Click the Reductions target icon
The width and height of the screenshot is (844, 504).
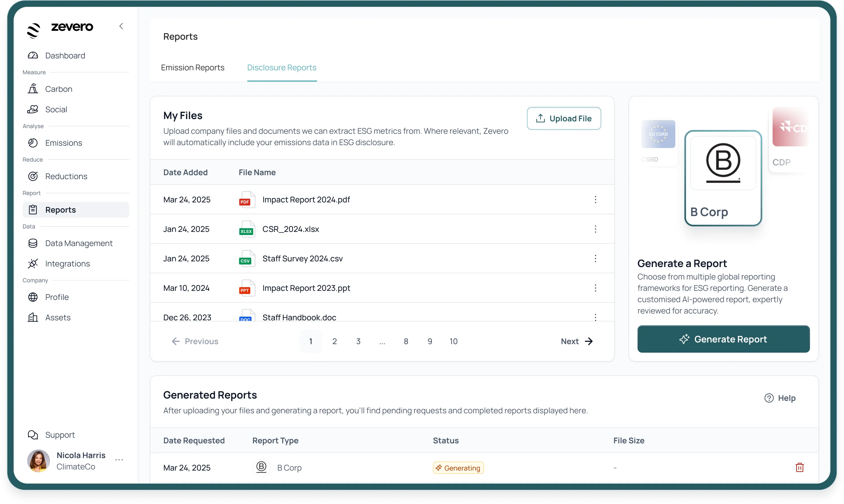pos(33,176)
